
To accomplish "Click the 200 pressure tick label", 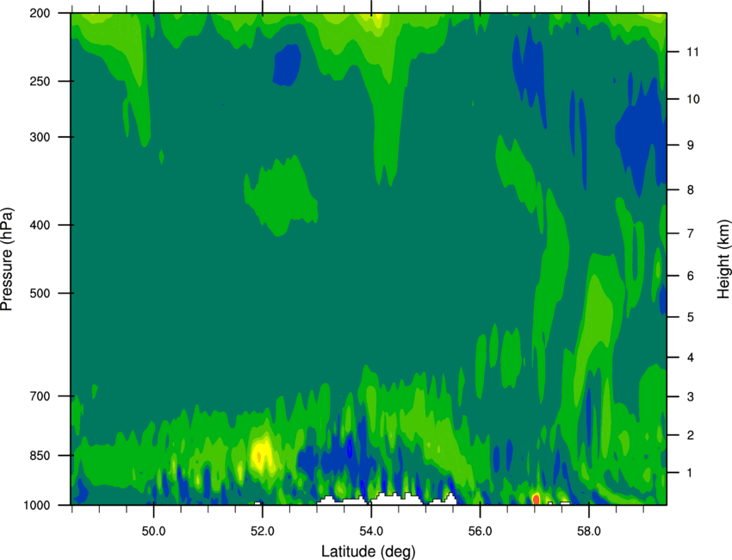I will (x=40, y=13).
